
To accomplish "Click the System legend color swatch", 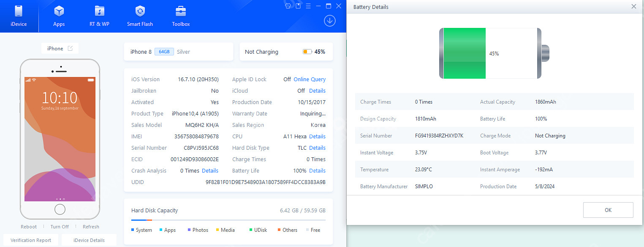I will pos(133,230).
